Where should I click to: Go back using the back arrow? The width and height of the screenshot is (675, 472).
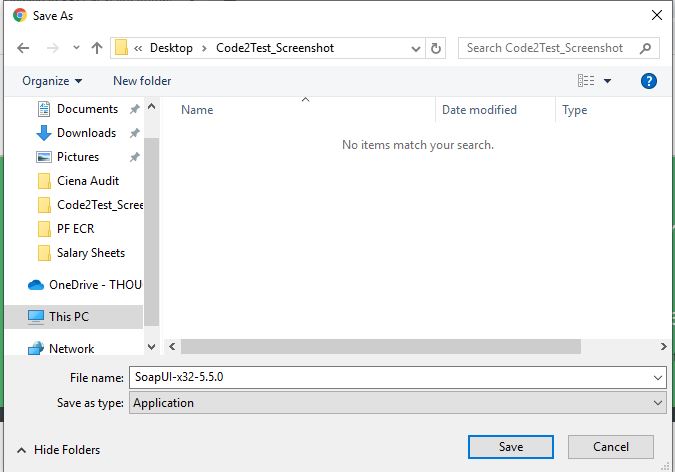[23, 48]
